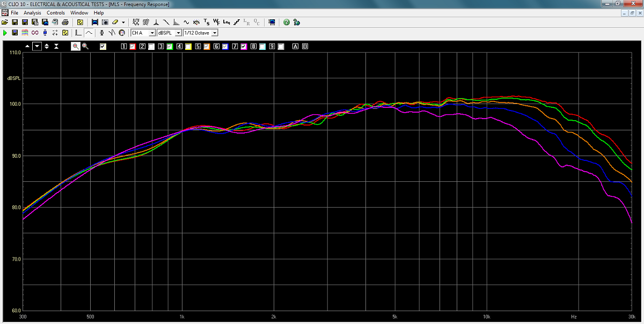This screenshot has width=644, height=324.
Task: Toggle overlay 1 red checkbox
Action: [x=133, y=46]
